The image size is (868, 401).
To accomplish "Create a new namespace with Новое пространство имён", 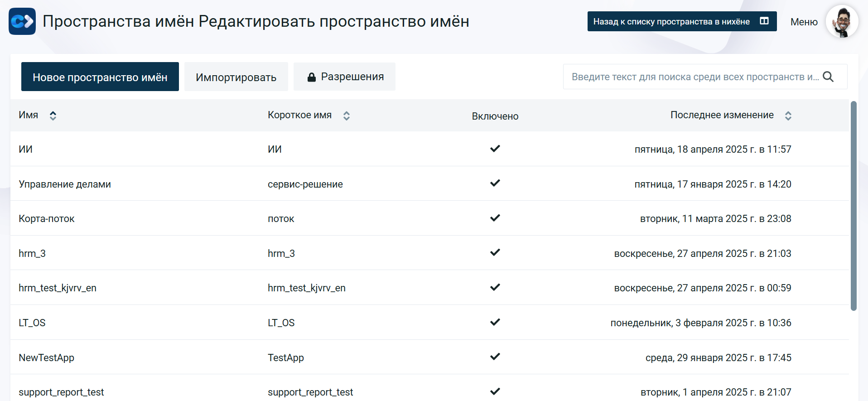I will (100, 77).
